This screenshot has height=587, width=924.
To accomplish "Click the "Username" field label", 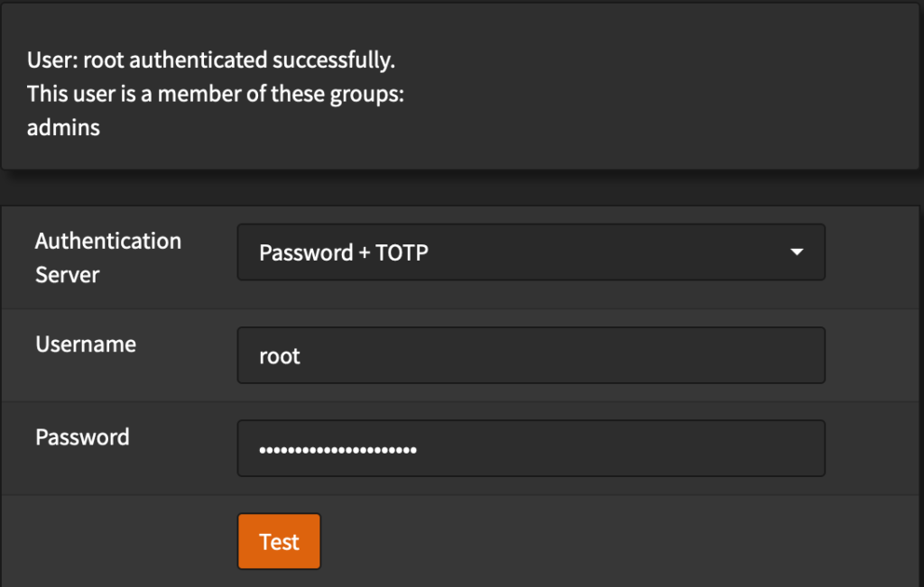I will coord(86,344).
